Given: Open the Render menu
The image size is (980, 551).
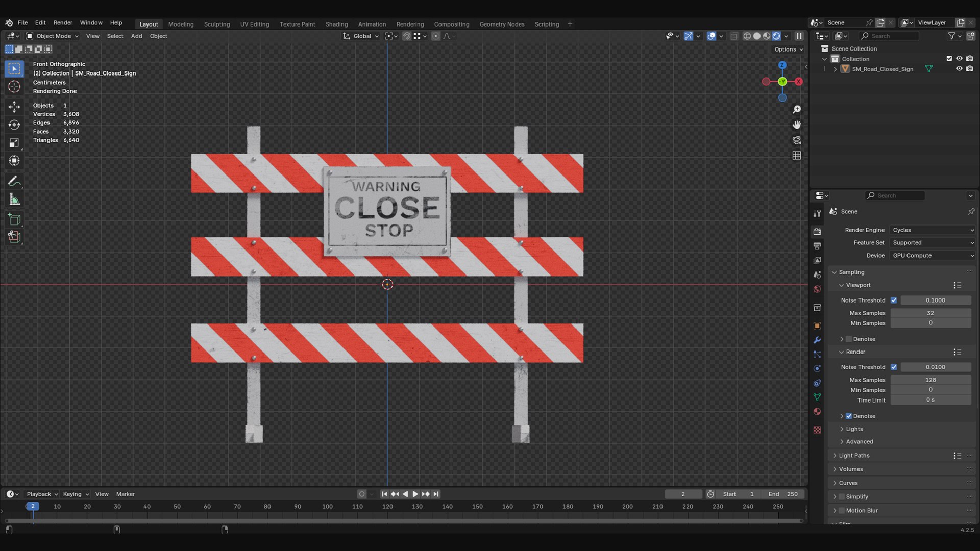Looking at the screenshot, I should 63,23.
